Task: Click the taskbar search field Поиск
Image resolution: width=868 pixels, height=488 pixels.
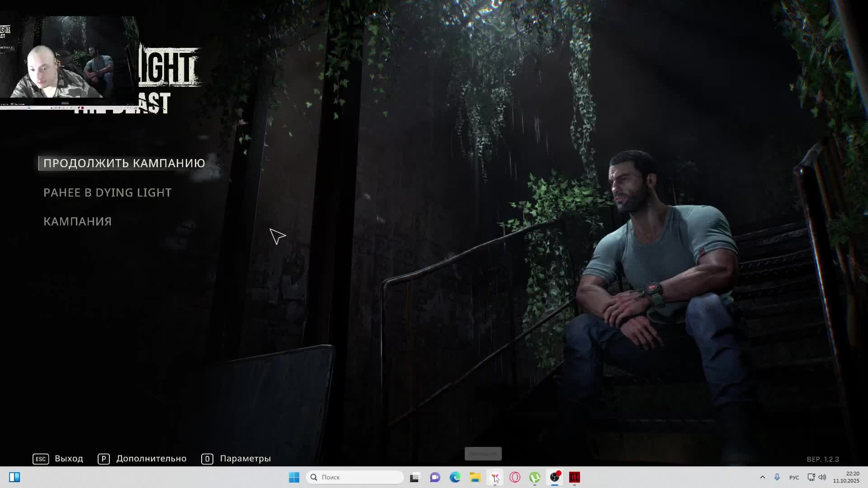Action: [355, 477]
